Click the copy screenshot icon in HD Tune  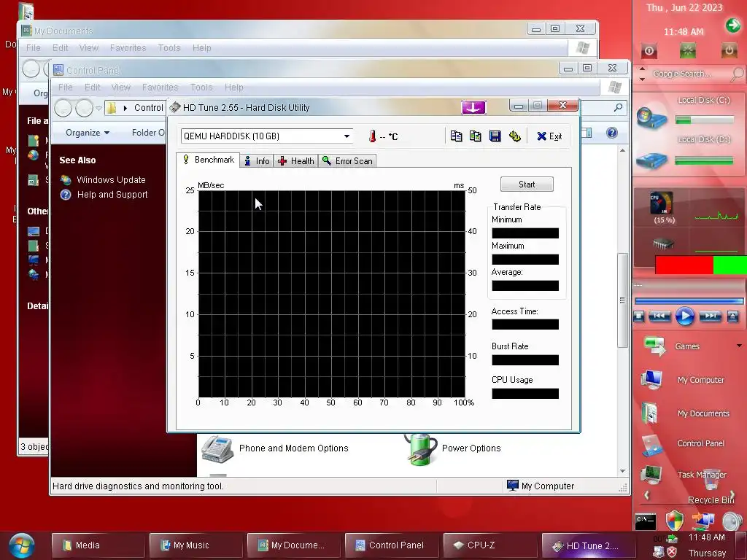pyautogui.click(x=475, y=136)
